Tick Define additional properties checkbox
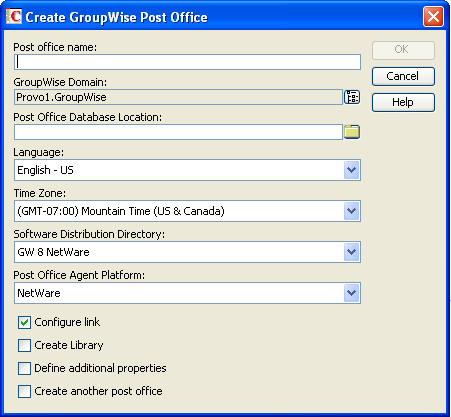Screen dimensions: 451x417 pyautogui.click(x=24, y=368)
